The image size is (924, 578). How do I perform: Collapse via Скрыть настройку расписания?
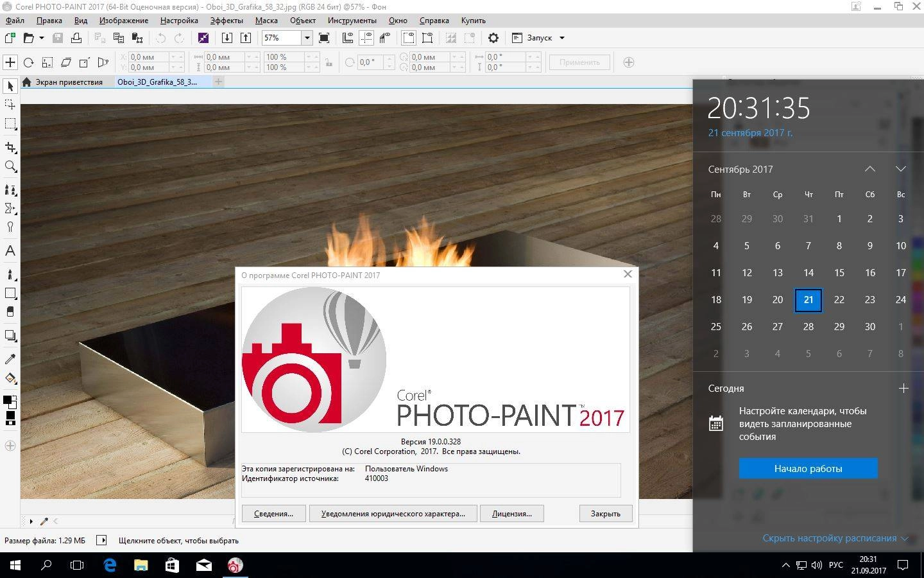click(835, 538)
